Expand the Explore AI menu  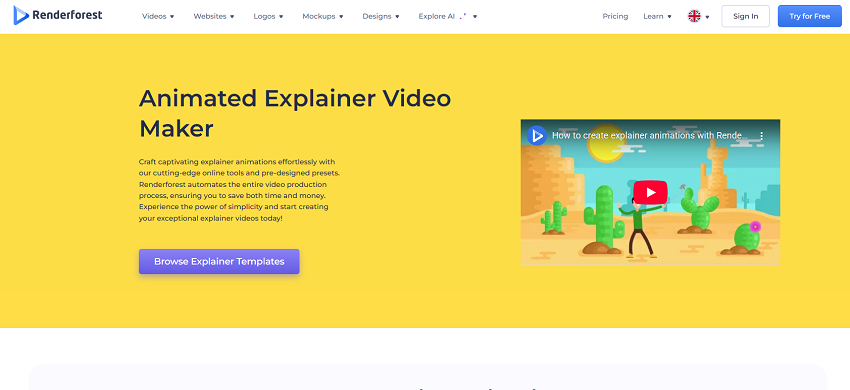[448, 16]
